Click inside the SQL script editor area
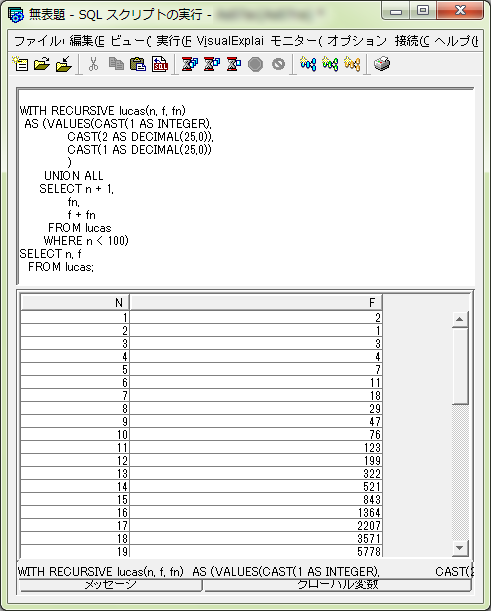Screen dimensions: 491x611 coord(246,187)
